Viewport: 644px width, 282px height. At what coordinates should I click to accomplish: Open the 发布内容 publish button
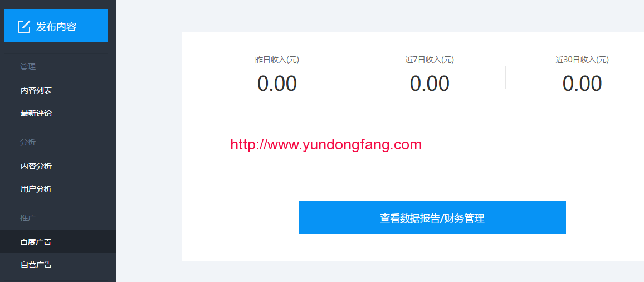56,26
